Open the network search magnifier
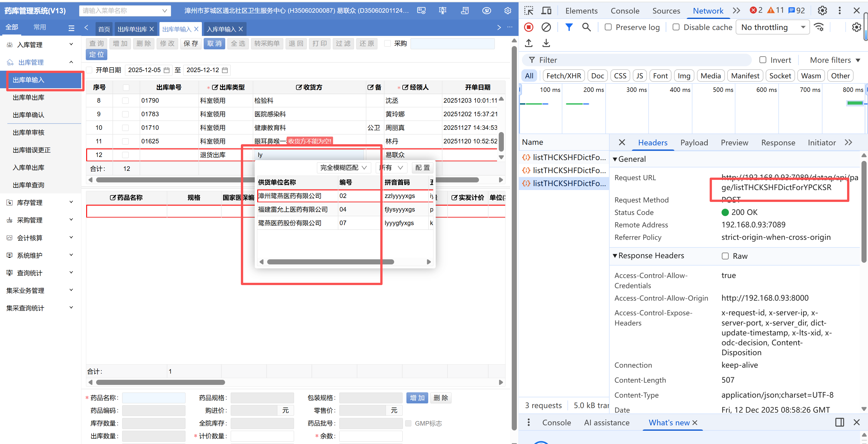Screen dimensions: 868x444 (x=586, y=27)
